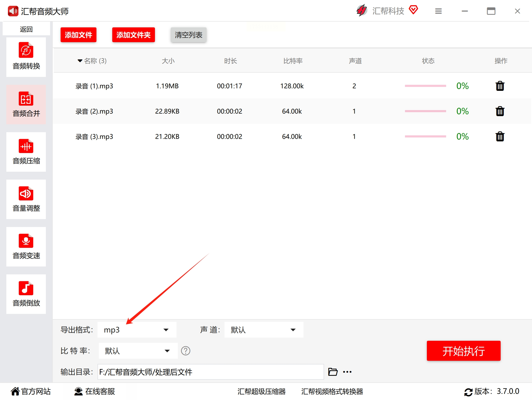
Task: Click the 输出目录 output path field
Action: (x=210, y=372)
